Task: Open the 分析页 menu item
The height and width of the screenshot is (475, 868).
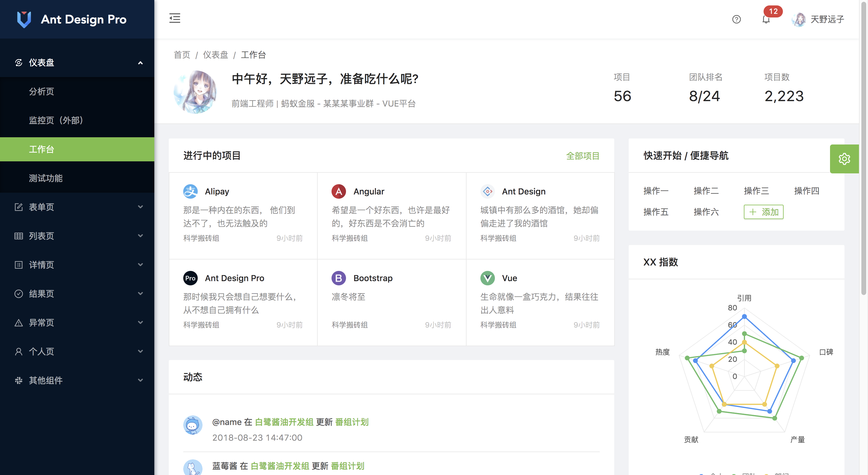Action: [x=42, y=92]
